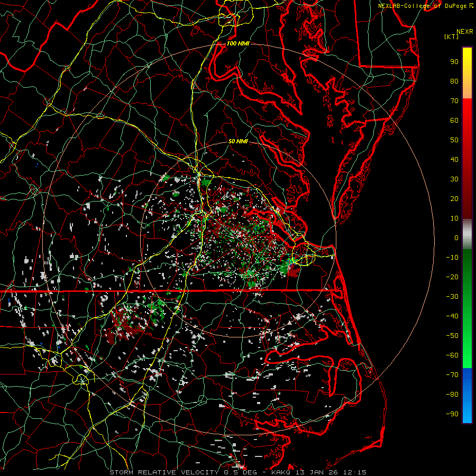Click the 30 value on velocity scale
This screenshot has height=476, width=476.
tap(454, 179)
